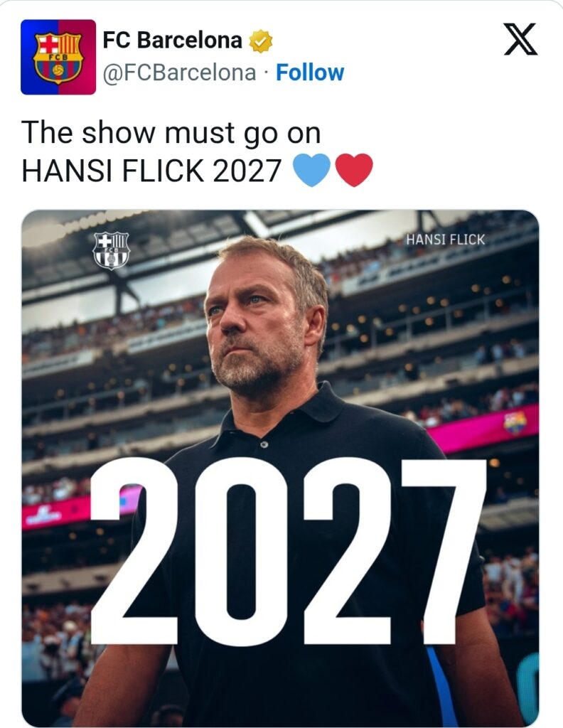
Task: Click the "HANSI FLICK 2027" tweet line
Action: [x=152, y=171]
